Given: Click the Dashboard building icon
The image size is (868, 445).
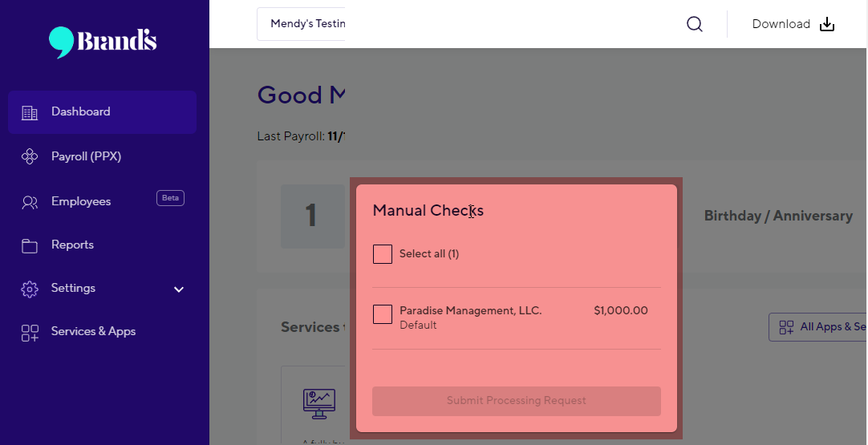Looking at the screenshot, I should tap(30, 112).
